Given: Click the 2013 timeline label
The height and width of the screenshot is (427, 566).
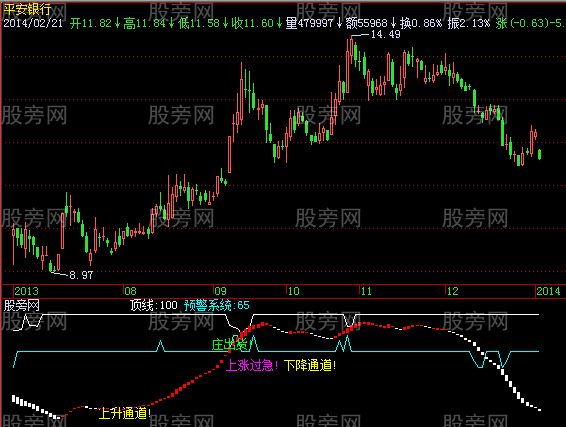Looking at the screenshot, I should click(26, 291).
